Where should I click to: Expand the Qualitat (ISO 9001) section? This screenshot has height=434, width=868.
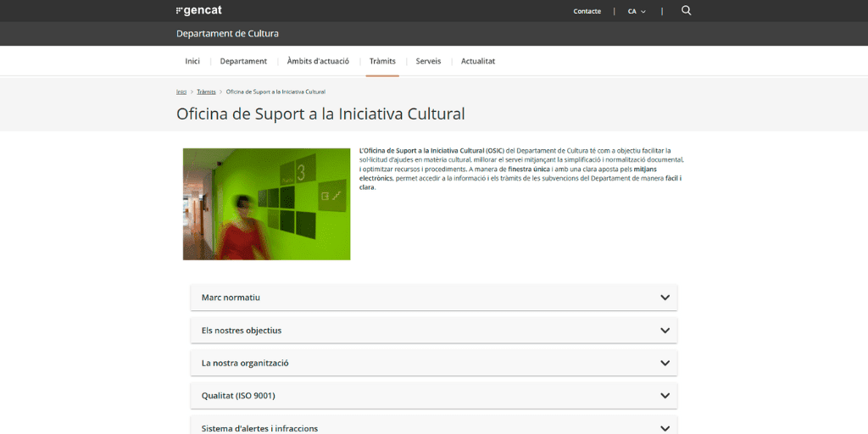[433, 396]
